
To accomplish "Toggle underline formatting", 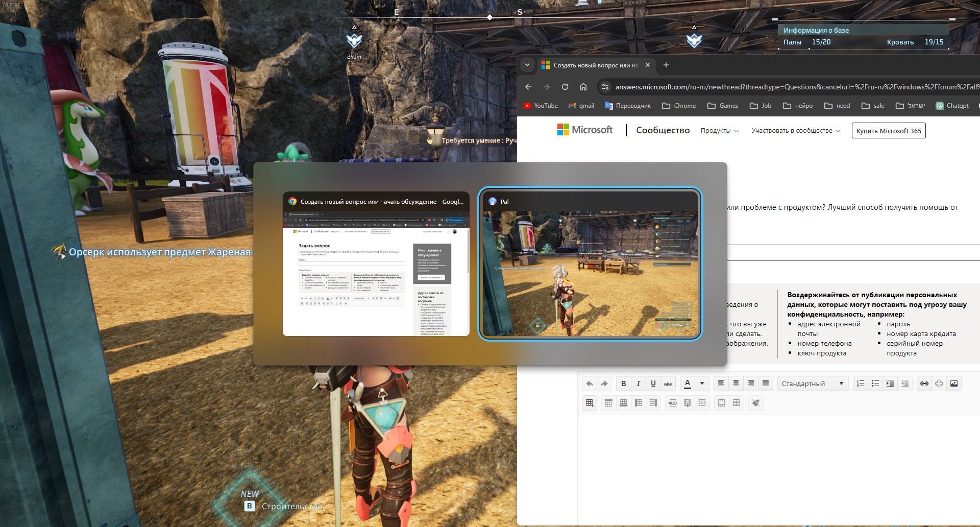I will (x=653, y=384).
